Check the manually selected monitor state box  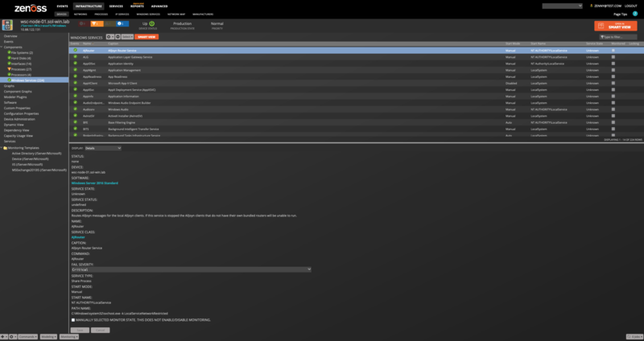click(x=73, y=319)
